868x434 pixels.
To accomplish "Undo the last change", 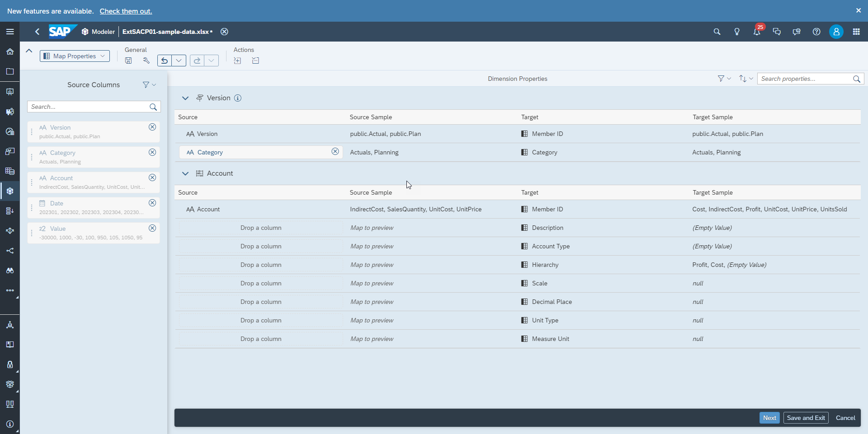I will 164,60.
